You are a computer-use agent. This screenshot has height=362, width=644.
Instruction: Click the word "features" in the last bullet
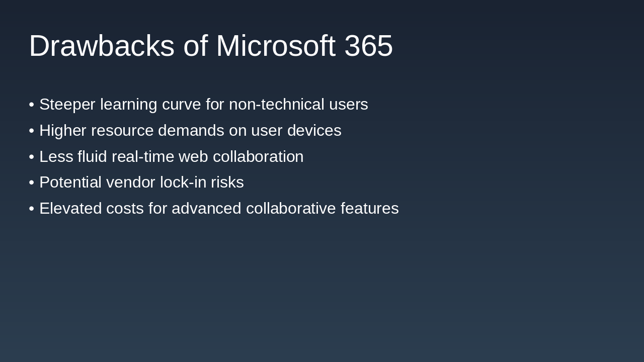coord(369,209)
